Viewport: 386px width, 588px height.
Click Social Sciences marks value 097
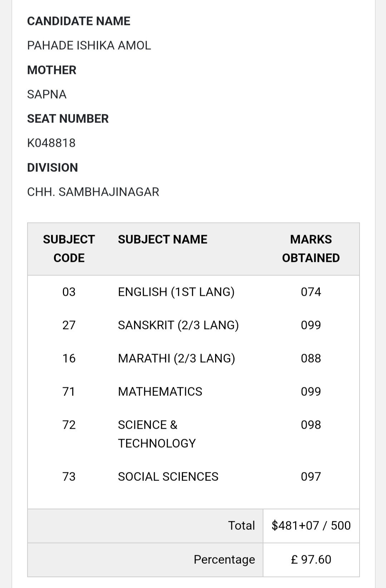point(311,477)
